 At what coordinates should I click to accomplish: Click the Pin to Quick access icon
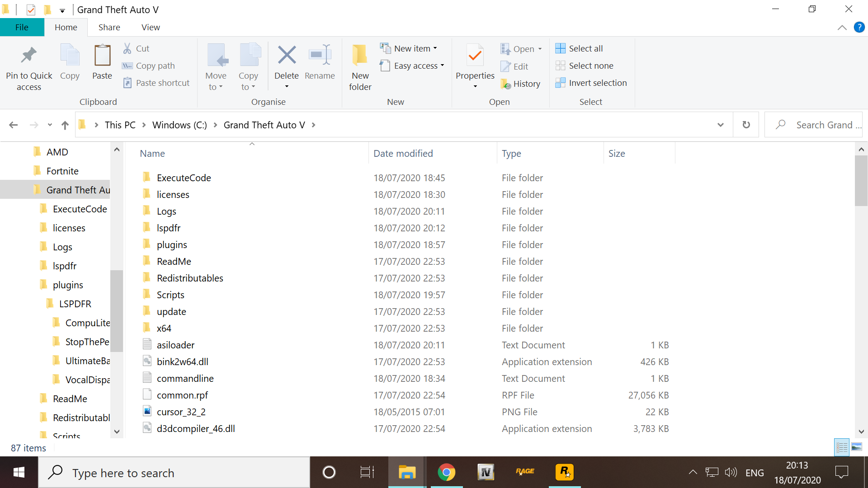[x=29, y=56]
